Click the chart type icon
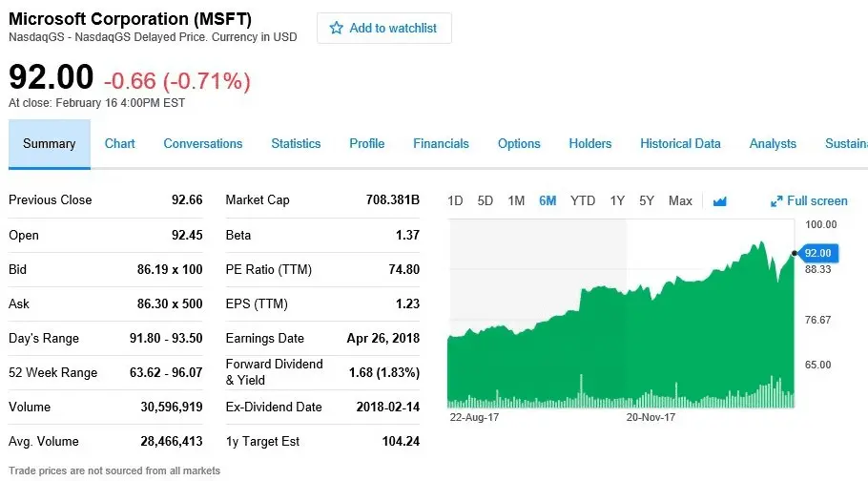The image size is (868, 481). [x=720, y=200]
